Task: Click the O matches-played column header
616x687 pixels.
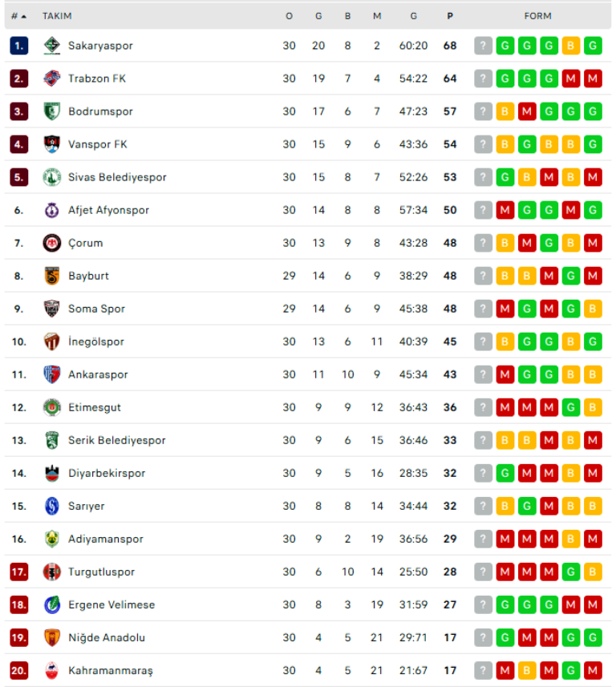Action: tap(289, 16)
